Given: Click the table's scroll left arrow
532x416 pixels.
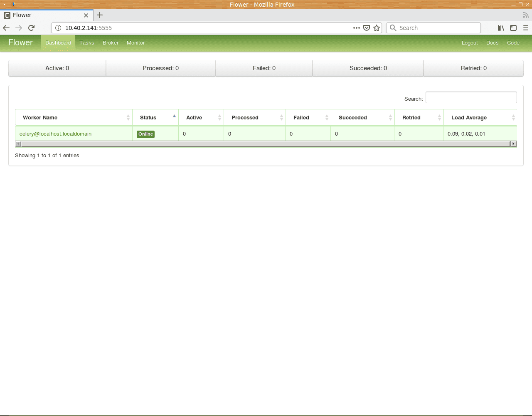Looking at the screenshot, I should pos(18,144).
